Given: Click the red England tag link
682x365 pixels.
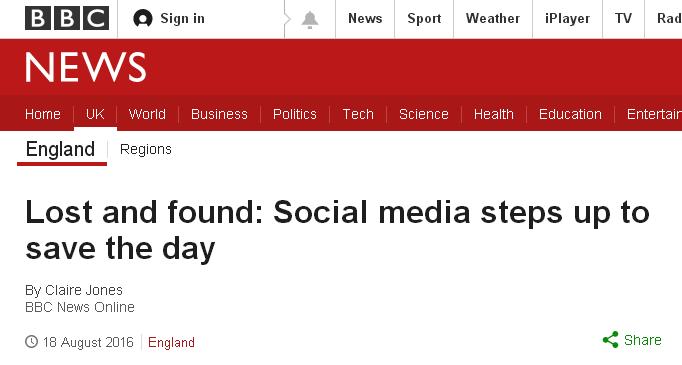Looking at the screenshot, I should point(171,342).
